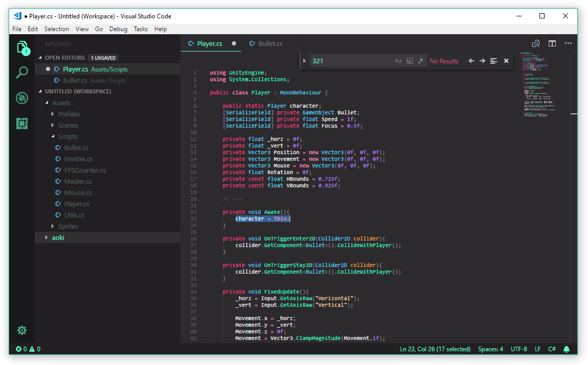Click the No Results text in find widget
Viewport: 588px width, 365px height.
click(x=444, y=61)
